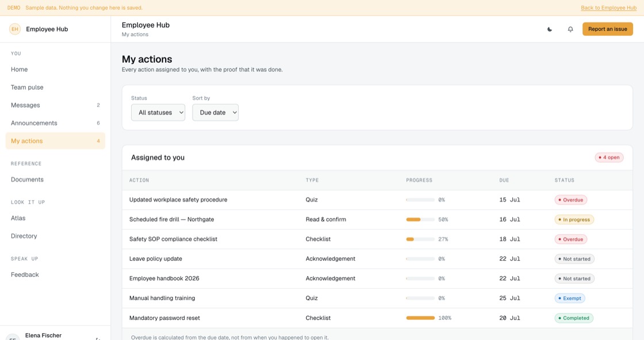The image size is (644, 340).
Task: Click the Status column header
Action: [564, 181]
